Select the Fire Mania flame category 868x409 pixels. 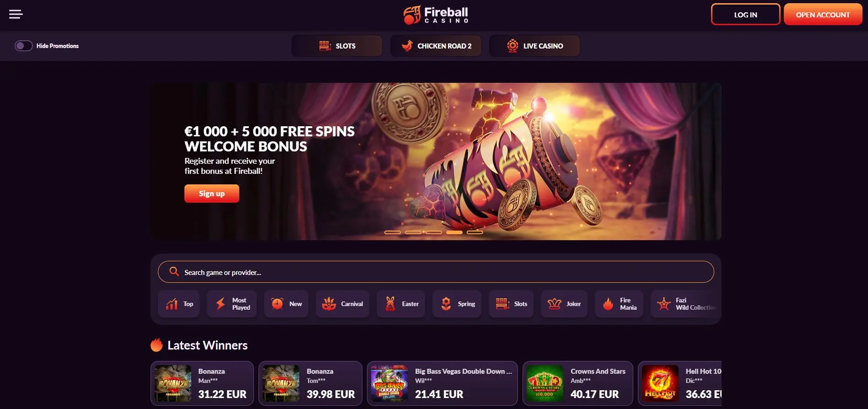(x=619, y=304)
